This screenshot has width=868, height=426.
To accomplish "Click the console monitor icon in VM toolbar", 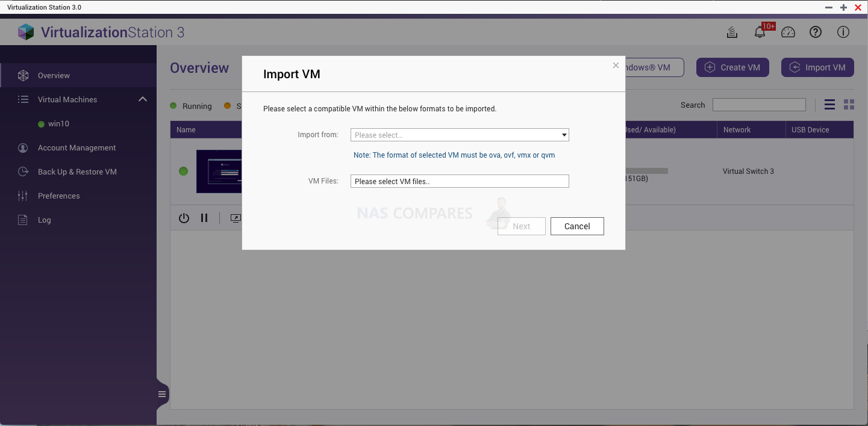I will pyautogui.click(x=236, y=218).
